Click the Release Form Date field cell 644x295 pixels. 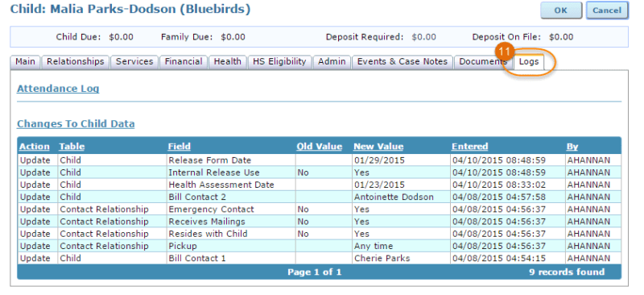(x=231, y=160)
